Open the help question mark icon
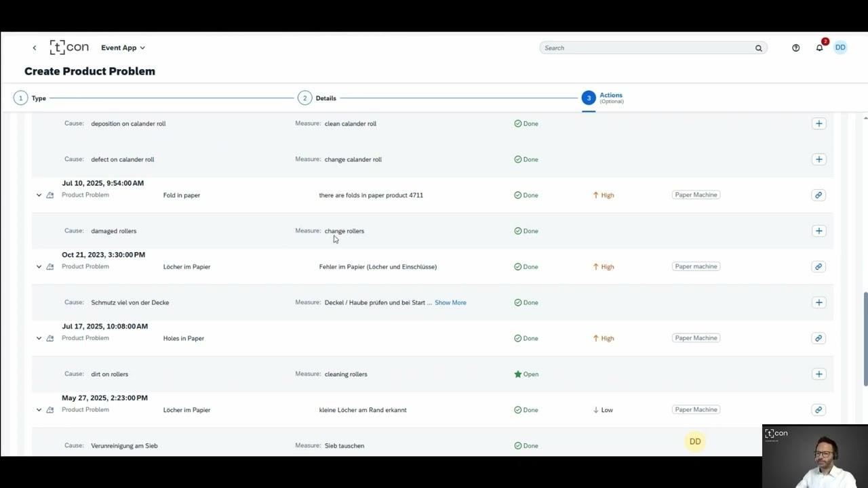 point(795,47)
